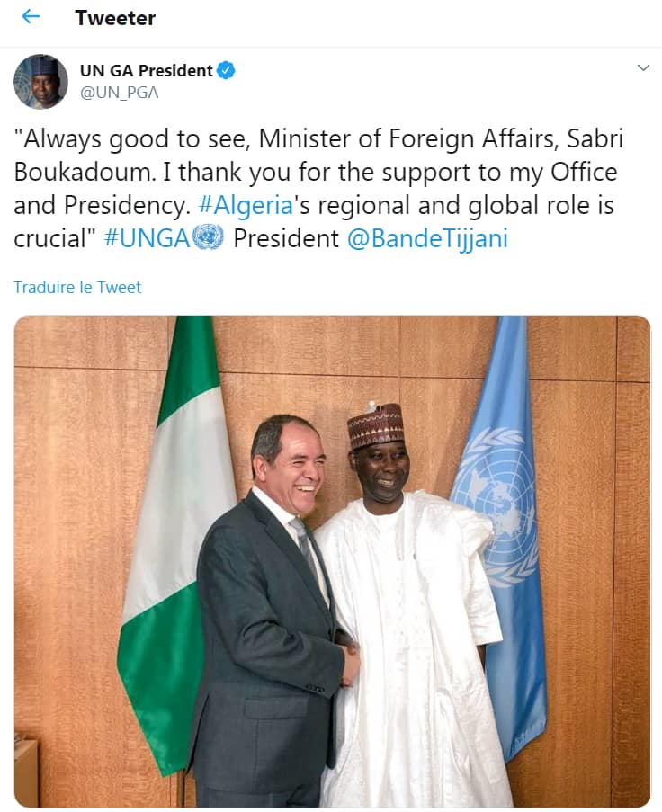The width and height of the screenshot is (662, 812).
Task: Expand the tweet options chevron
Action: [x=643, y=68]
